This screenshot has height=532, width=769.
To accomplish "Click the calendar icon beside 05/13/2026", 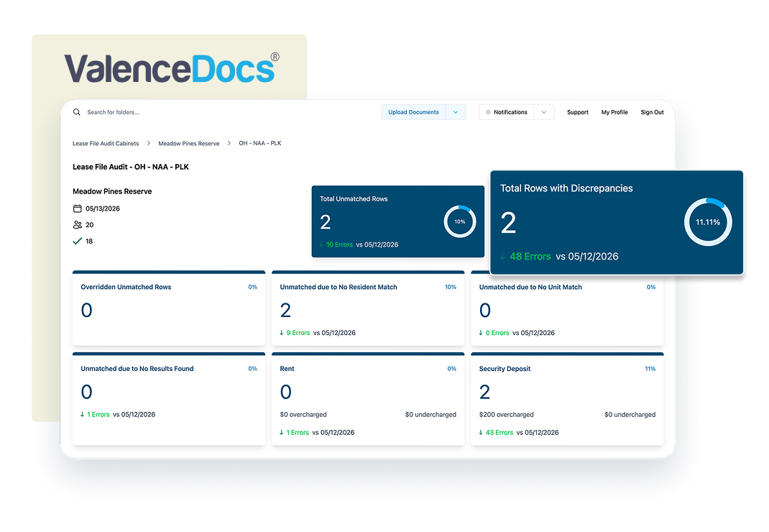I will [78, 208].
